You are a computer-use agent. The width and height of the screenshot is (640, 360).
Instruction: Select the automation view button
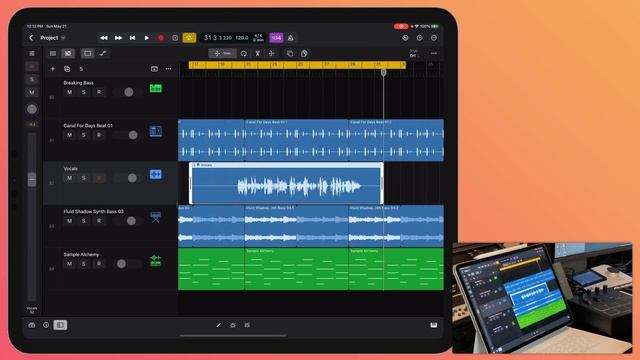click(103, 53)
